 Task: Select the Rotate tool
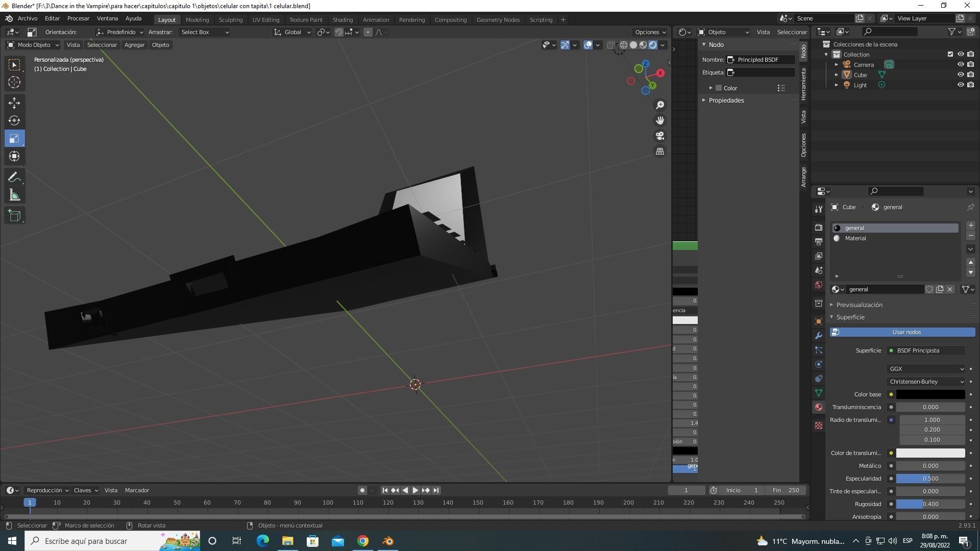point(14,121)
